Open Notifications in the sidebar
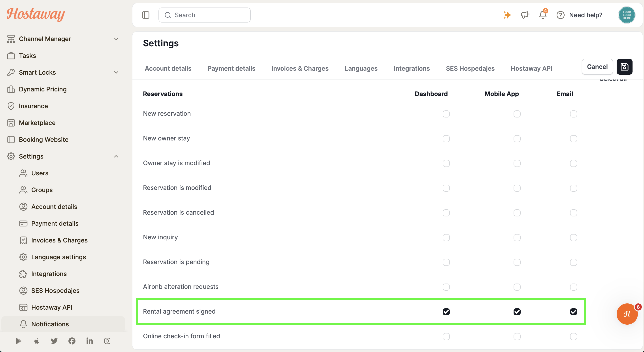Viewport: 644px width, 352px height. tap(62, 324)
